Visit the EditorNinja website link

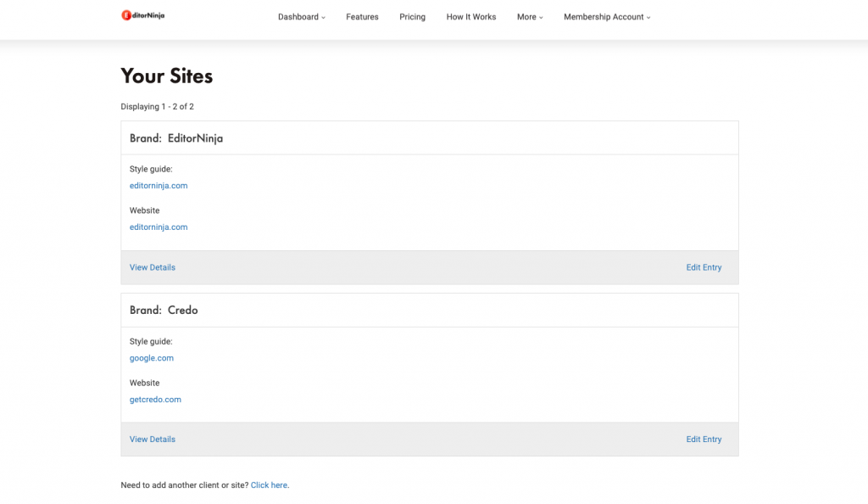(159, 227)
